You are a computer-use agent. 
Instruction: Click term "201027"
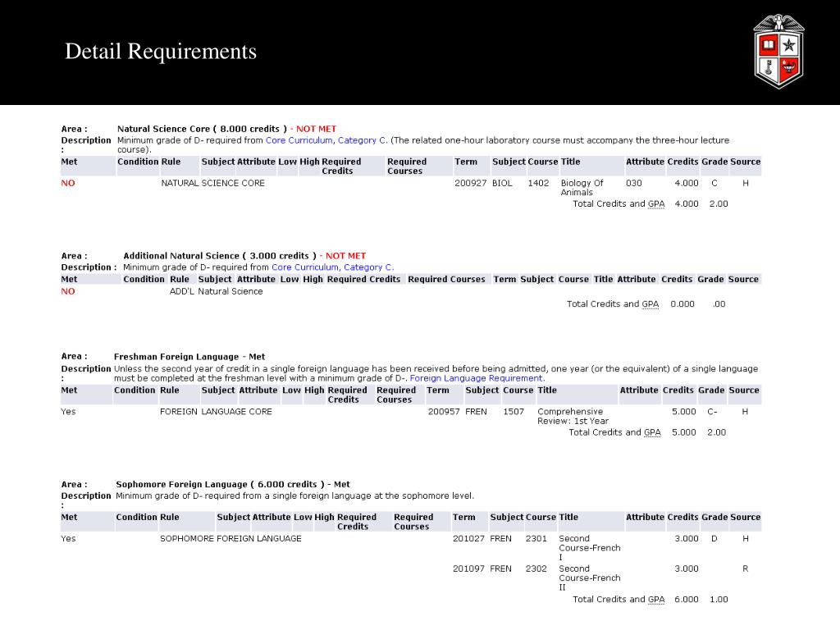click(468, 539)
